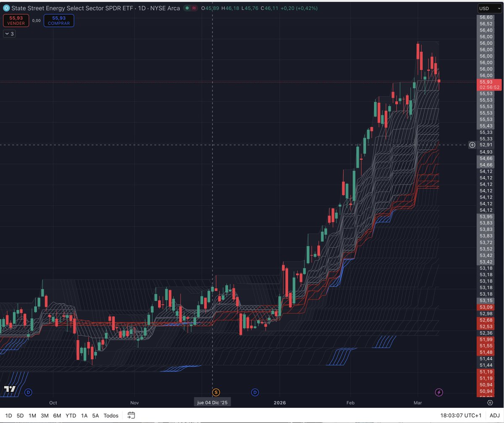Click the 53,15 price axis label
The height and width of the screenshot is (423, 504).
pos(486,301)
